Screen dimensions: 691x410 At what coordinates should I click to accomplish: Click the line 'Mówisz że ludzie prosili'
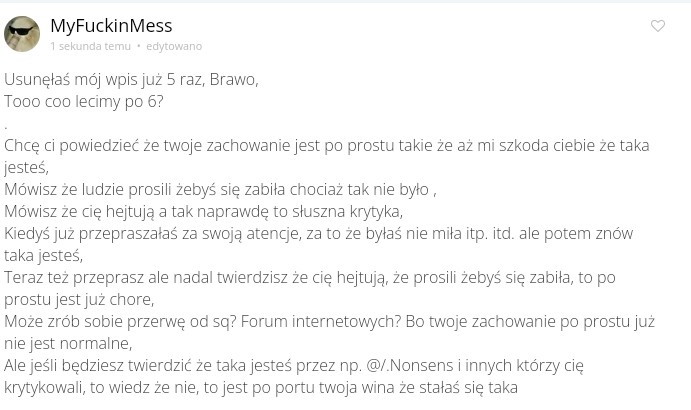tap(220, 189)
